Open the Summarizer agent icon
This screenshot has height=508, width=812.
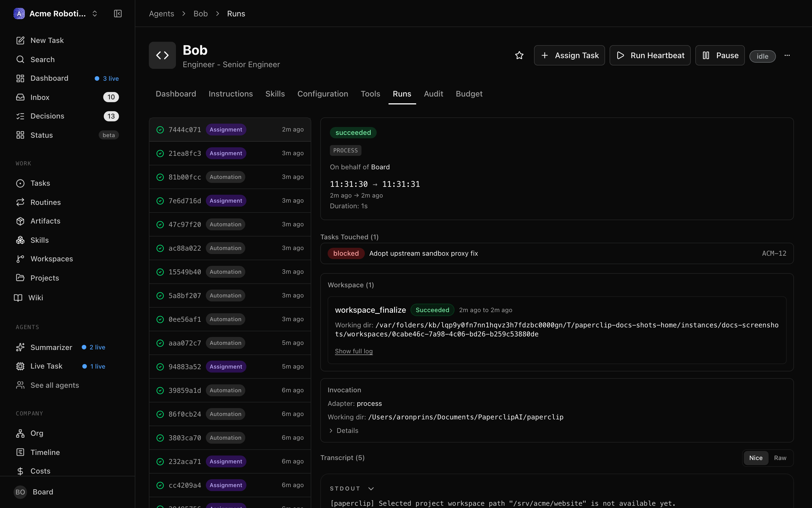[21, 347]
